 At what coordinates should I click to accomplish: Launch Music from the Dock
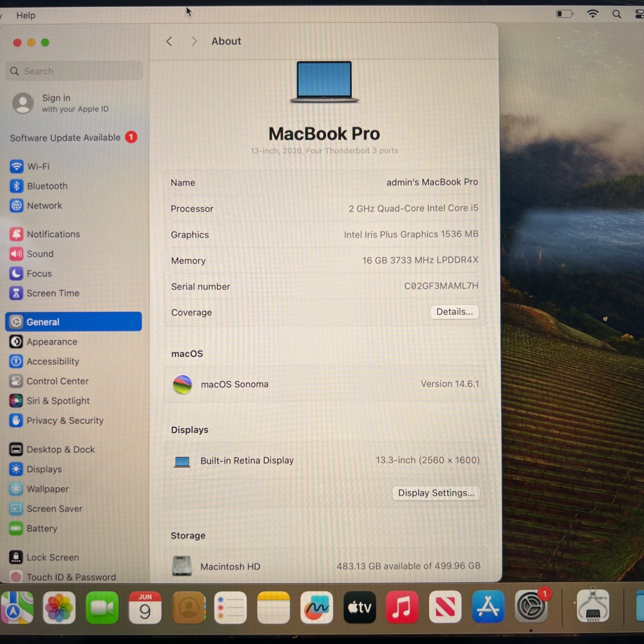(x=402, y=607)
